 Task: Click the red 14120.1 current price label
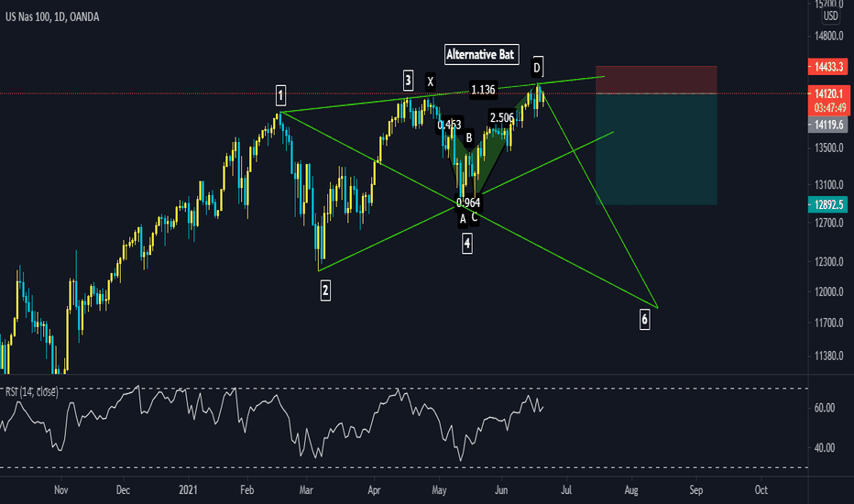pyautogui.click(x=828, y=93)
